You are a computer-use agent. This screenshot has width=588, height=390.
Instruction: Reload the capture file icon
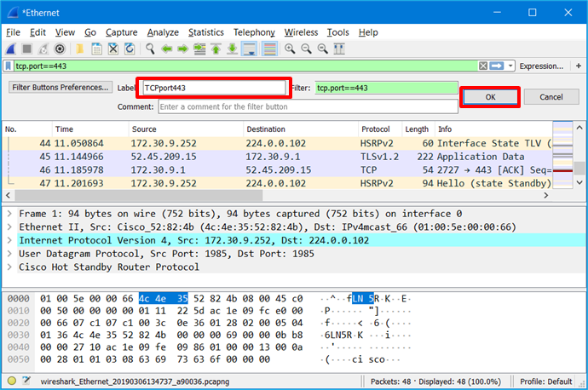pos(130,49)
